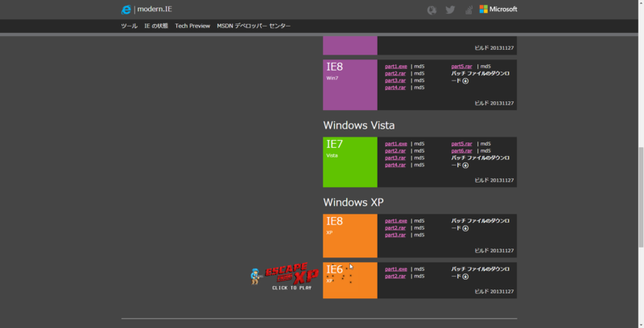Click ビルド 20131127 in IE7 Vista tile
Viewport: 644px width, 328px height.
click(494, 180)
